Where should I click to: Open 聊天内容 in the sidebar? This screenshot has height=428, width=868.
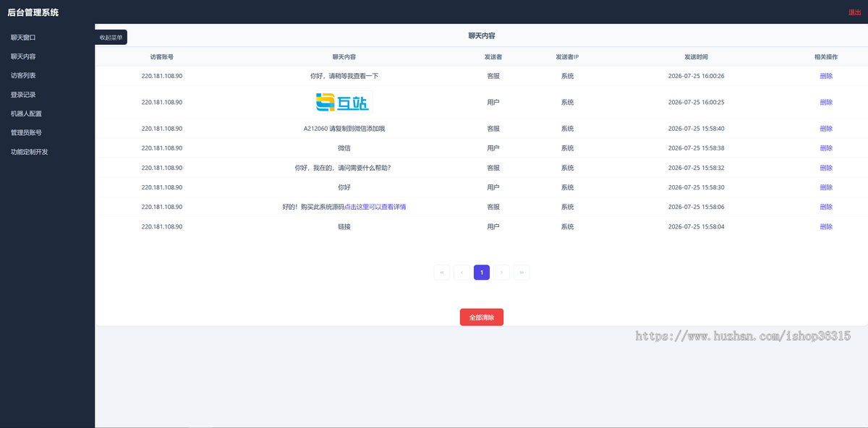[x=23, y=56]
